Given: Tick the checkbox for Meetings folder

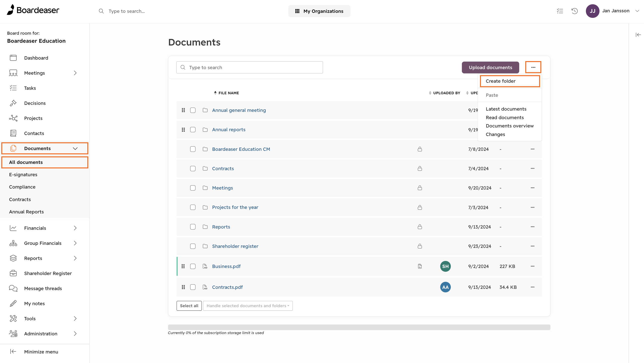Looking at the screenshot, I should [193, 188].
